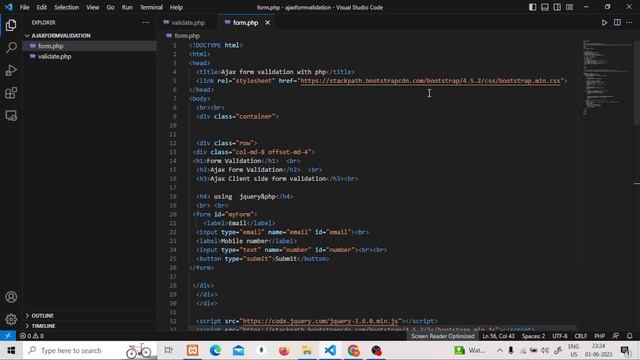Open the Extensions view
Image resolution: width=640 pixels, height=360 pixels.
click(11, 93)
